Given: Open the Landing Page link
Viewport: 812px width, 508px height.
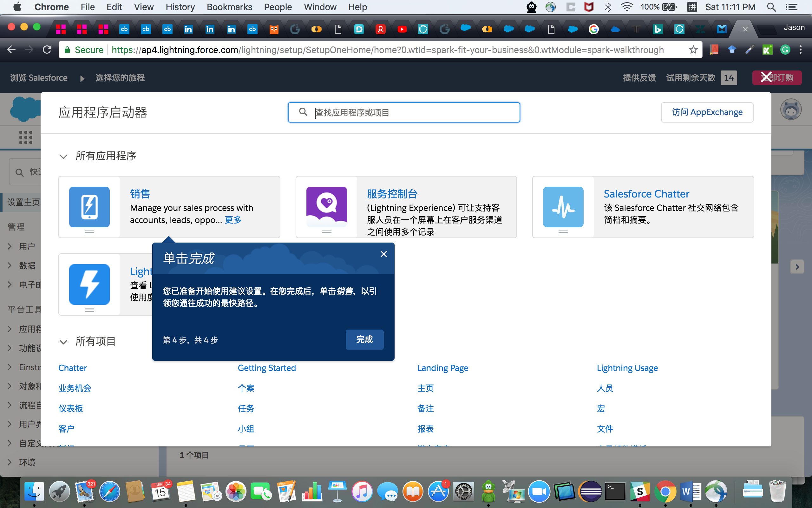Looking at the screenshot, I should click(x=442, y=368).
